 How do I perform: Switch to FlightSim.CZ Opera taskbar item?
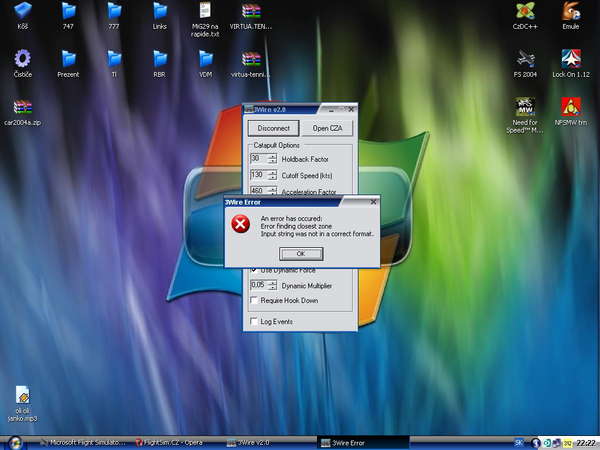(170, 443)
